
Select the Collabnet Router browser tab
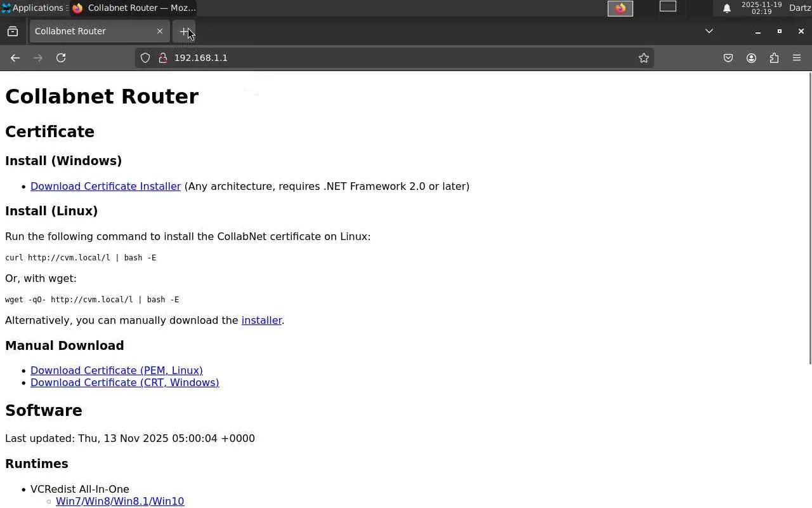[99, 31]
